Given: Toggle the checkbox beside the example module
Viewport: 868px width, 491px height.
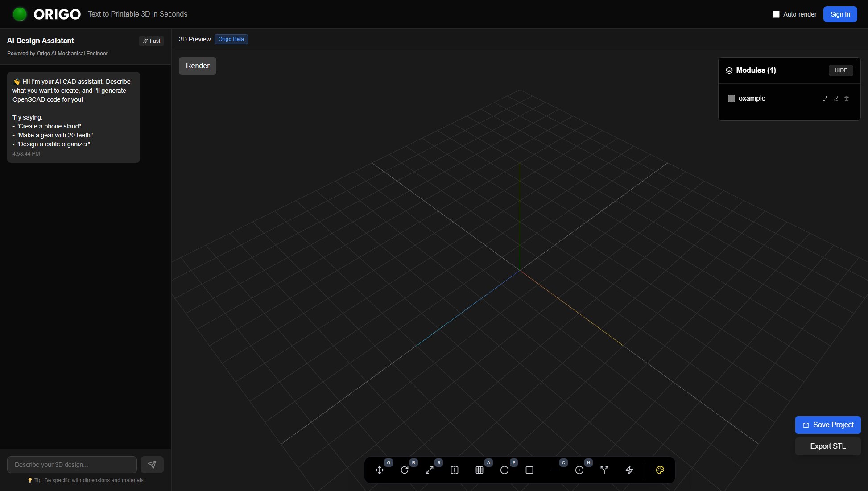Looking at the screenshot, I should (x=731, y=99).
